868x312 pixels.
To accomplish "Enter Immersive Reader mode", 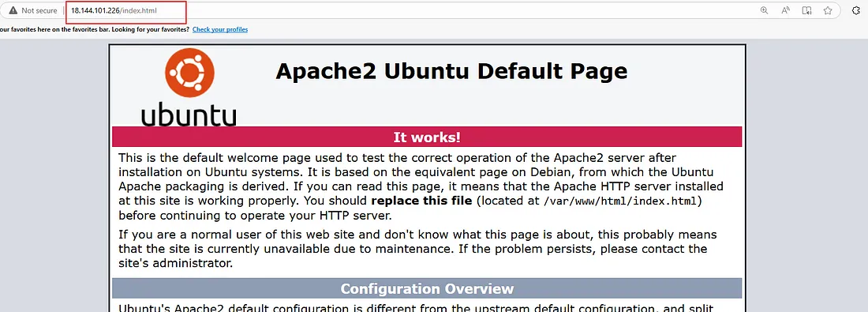I will [806, 10].
